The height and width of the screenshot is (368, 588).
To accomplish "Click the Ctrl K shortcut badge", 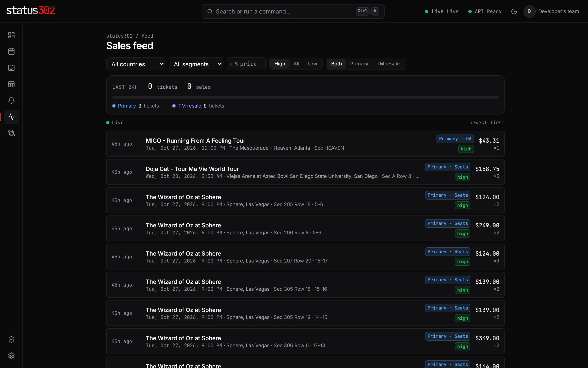I will [x=367, y=11].
